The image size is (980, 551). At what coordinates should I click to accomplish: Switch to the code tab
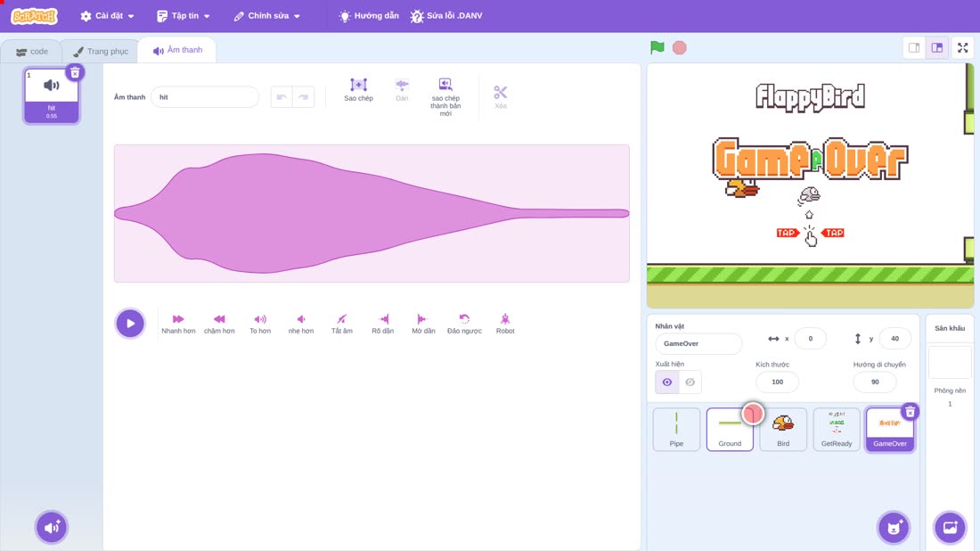tap(32, 52)
